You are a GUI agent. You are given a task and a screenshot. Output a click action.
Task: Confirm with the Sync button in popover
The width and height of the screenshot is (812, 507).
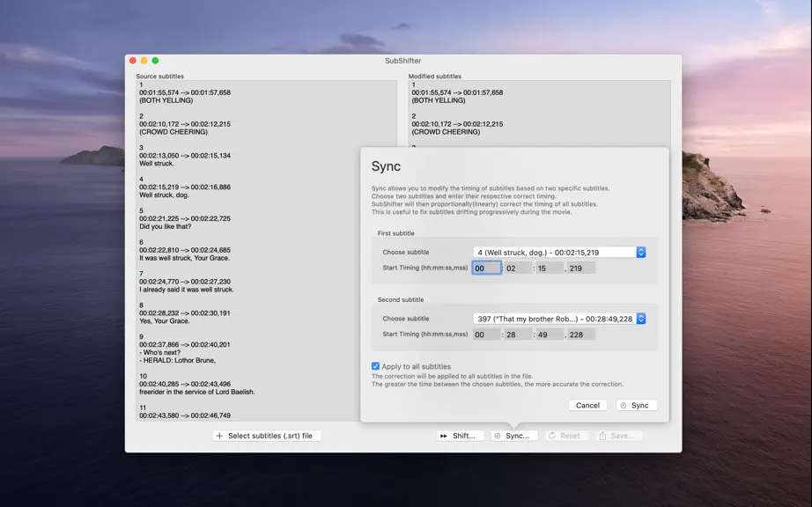coord(637,406)
